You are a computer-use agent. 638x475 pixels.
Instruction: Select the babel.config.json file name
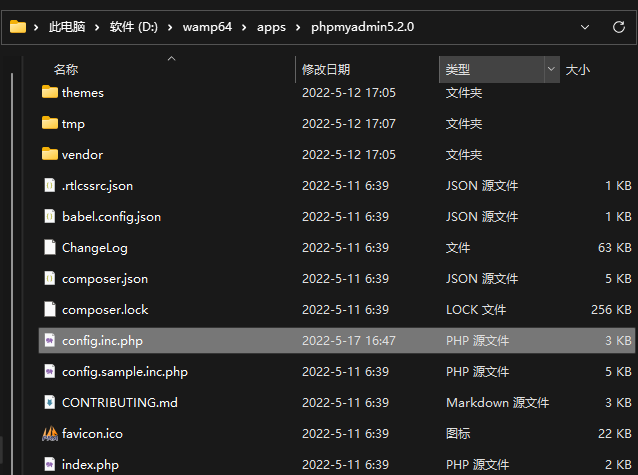tap(111, 217)
